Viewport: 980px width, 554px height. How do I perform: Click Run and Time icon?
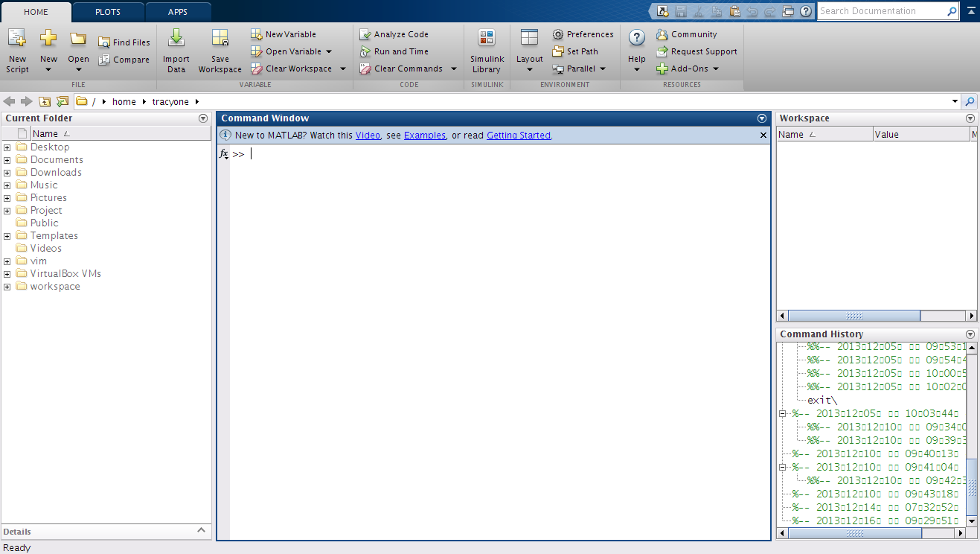(x=365, y=51)
